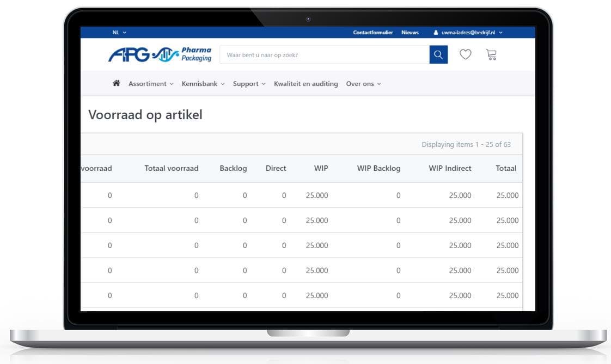Open the shopping cart icon
The height and width of the screenshot is (364, 611).
(x=491, y=54)
